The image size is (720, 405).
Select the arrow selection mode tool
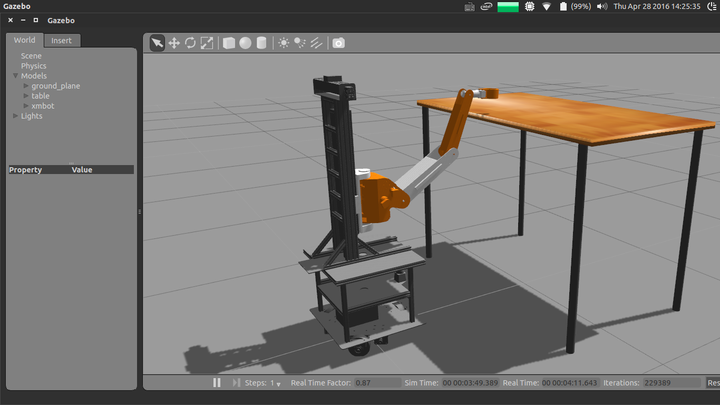pos(157,43)
